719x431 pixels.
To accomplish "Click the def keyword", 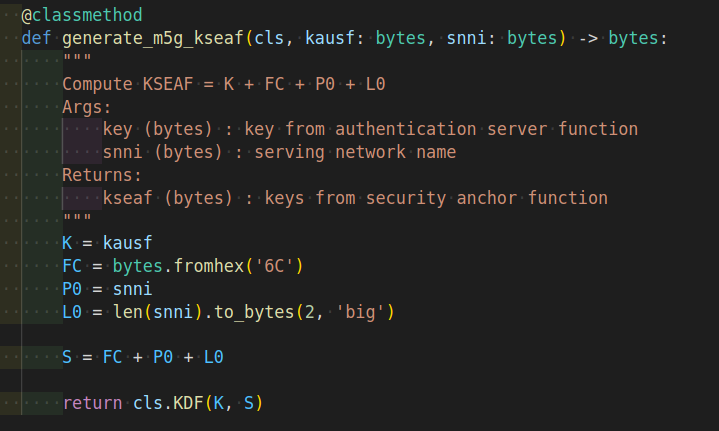I will click(x=36, y=38).
